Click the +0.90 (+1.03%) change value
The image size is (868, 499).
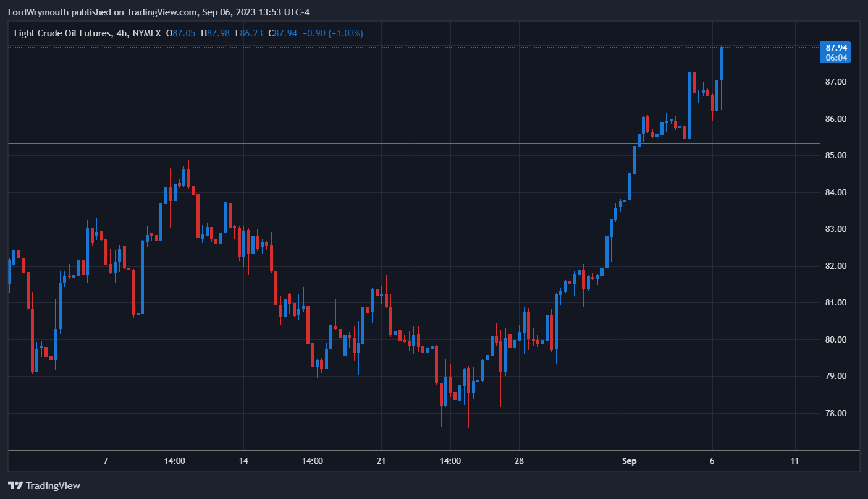[332, 33]
